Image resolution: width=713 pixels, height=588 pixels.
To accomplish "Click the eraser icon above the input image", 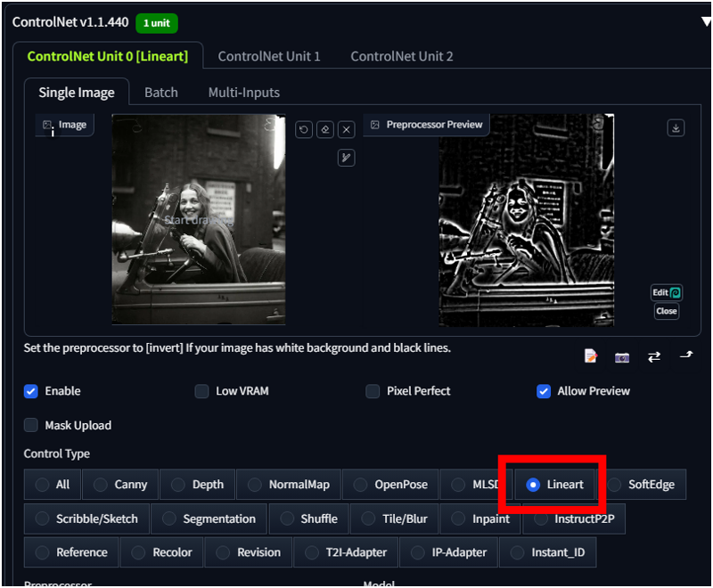I will pos(325,129).
